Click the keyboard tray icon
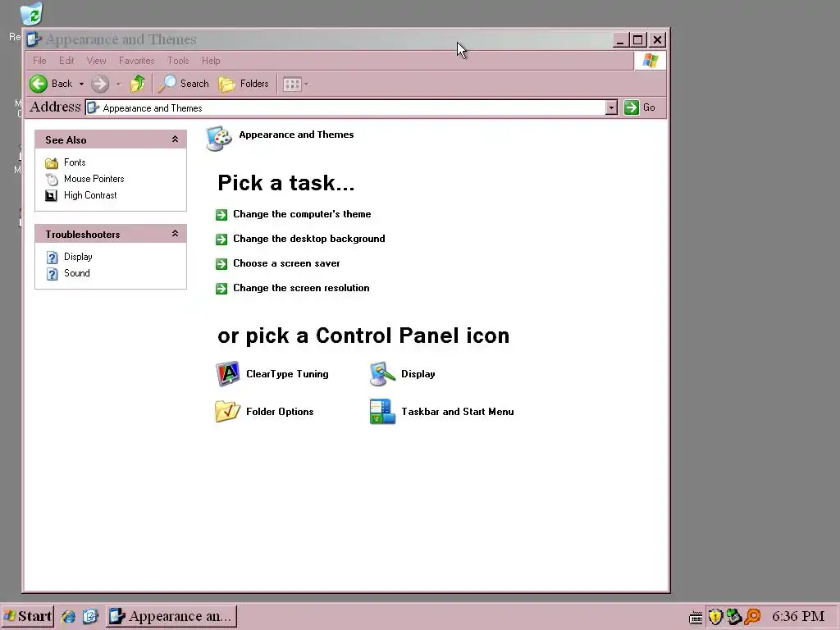Image resolution: width=840 pixels, height=630 pixels. pyautogui.click(x=696, y=619)
